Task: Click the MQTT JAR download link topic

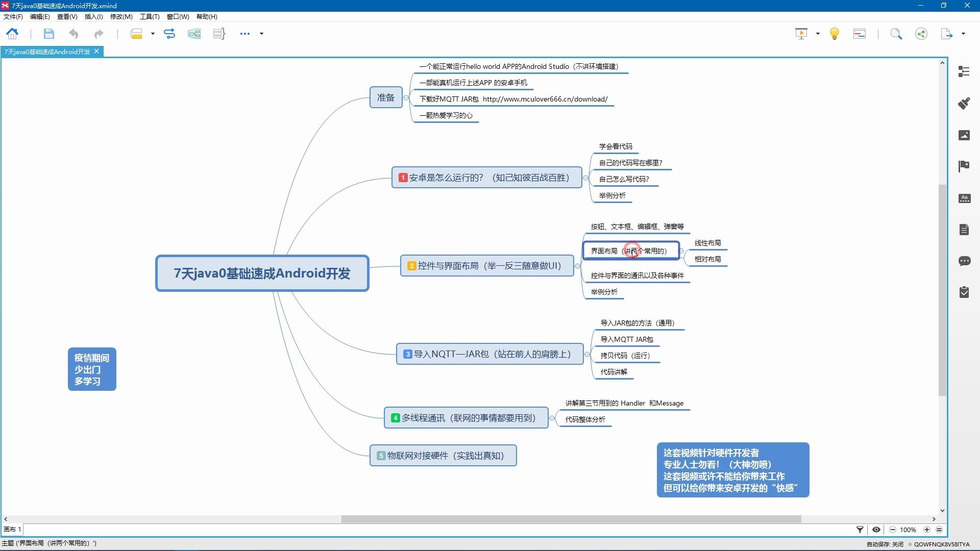Action: [513, 99]
